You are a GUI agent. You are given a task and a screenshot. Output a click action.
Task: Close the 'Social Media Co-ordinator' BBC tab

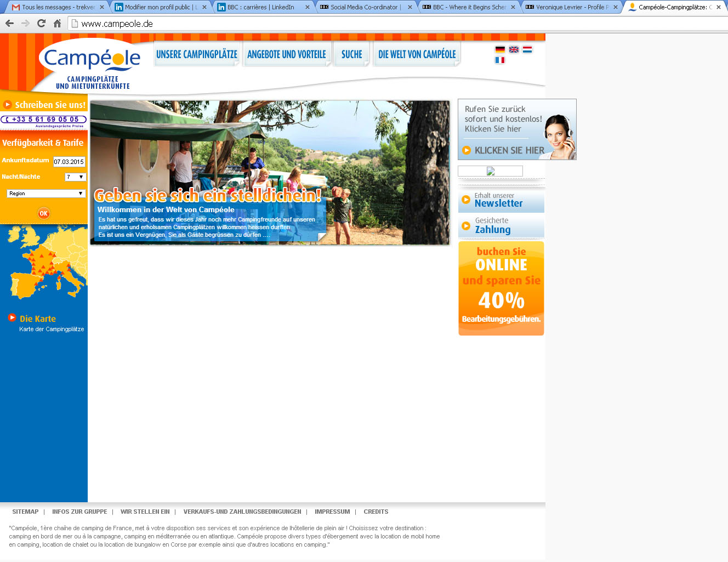point(410,7)
